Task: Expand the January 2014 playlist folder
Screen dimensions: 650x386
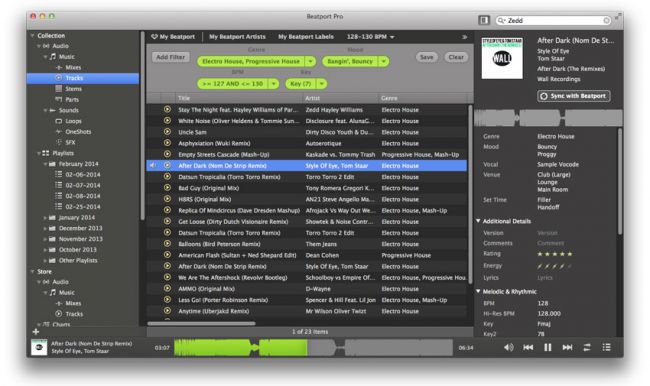Action: [45, 218]
